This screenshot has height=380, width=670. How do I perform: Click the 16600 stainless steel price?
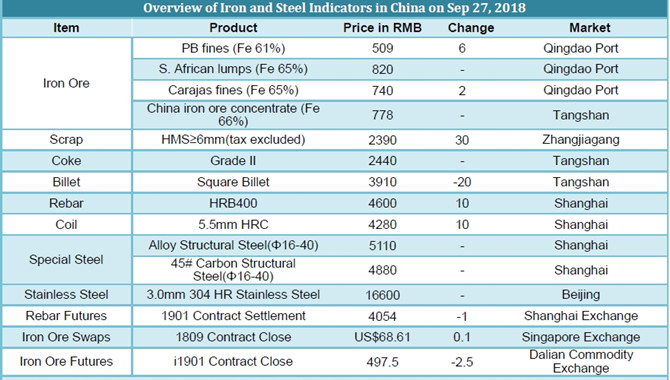coord(382,295)
